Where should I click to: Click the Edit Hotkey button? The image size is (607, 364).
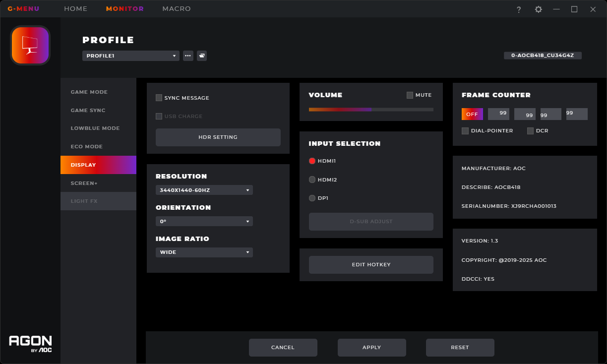pyautogui.click(x=371, y=265)
